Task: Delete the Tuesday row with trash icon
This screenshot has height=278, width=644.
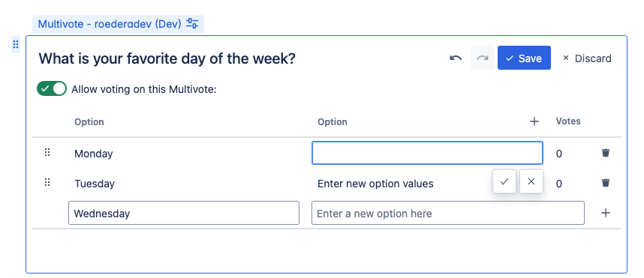Action: pyautogui.click(x=606, y=183)
